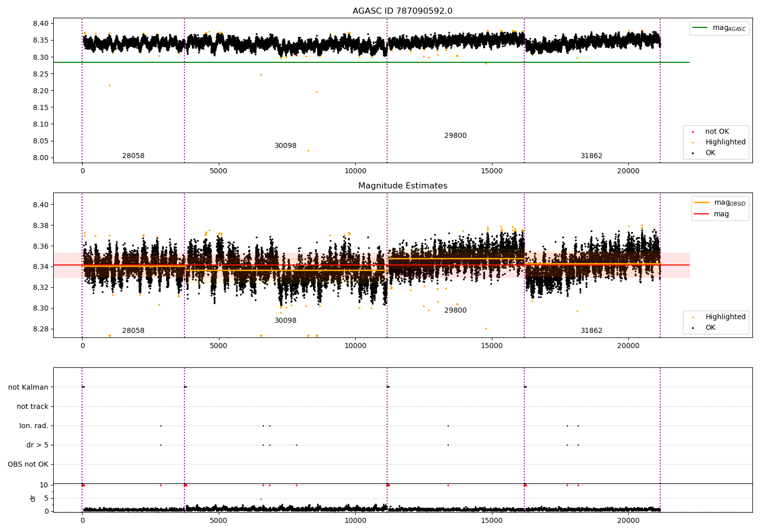Click obsid label 31862 in middle plot

pyautogui.click(x=591, y=331)
